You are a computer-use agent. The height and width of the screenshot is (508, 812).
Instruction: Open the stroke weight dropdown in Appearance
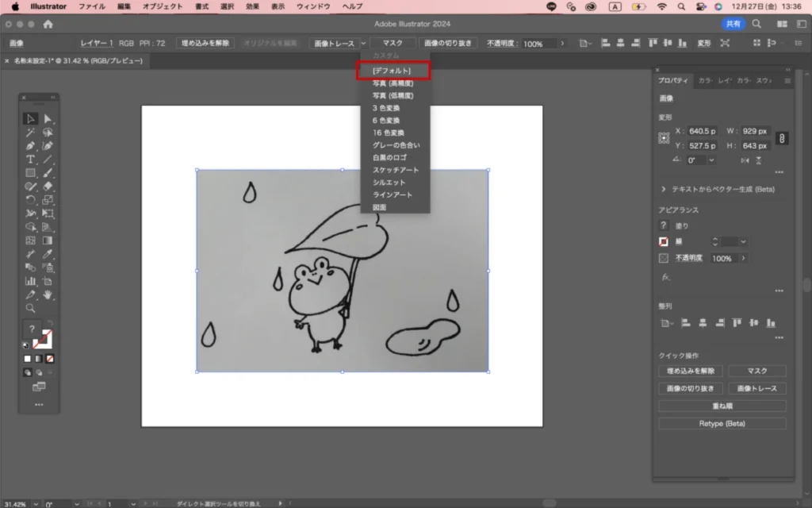tap(743, 241)
